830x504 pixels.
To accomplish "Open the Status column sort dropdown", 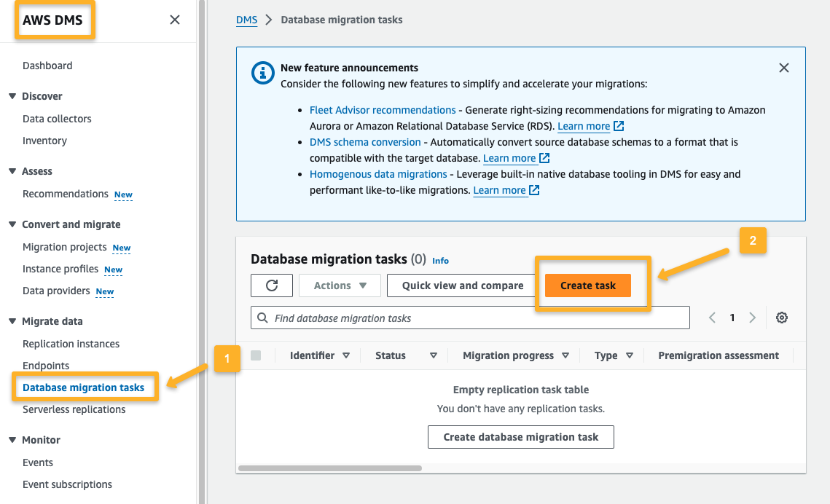I will tap(433, 355).
